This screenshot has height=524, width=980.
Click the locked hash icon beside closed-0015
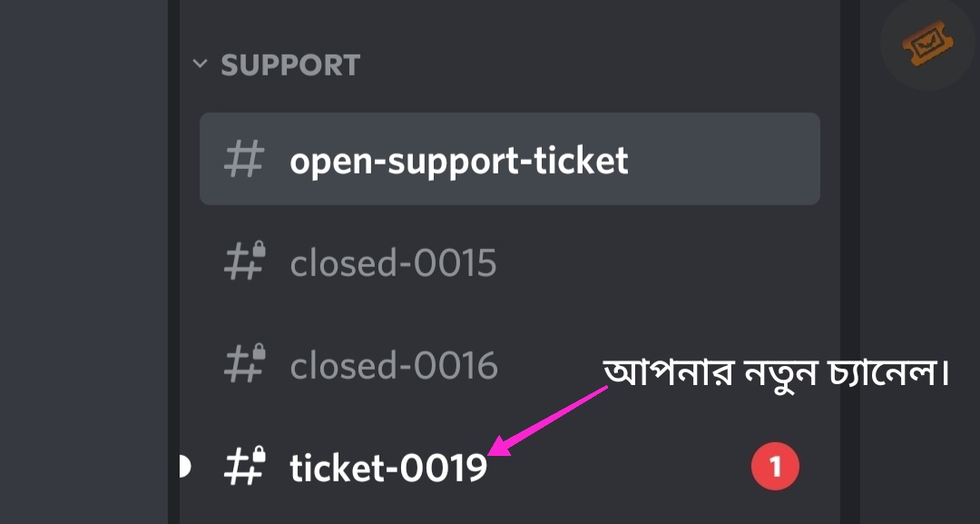click(x=243, y=262)
